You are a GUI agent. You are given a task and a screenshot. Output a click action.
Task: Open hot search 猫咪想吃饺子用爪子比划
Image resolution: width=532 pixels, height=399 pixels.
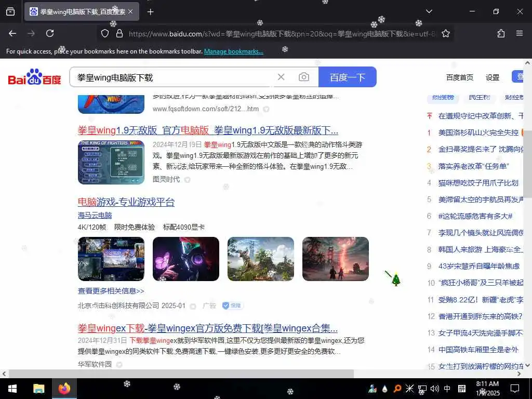pos(478,183)
